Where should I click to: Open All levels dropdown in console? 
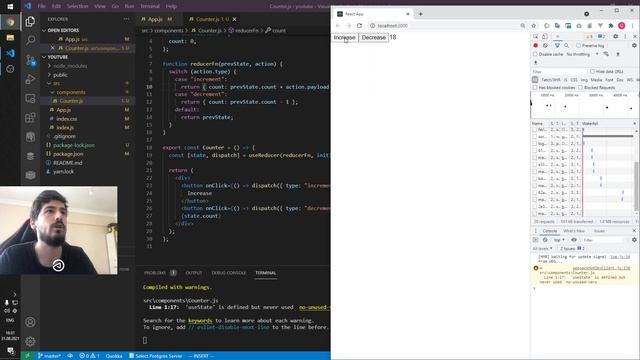pyautogui.click(x=542, y=248)
